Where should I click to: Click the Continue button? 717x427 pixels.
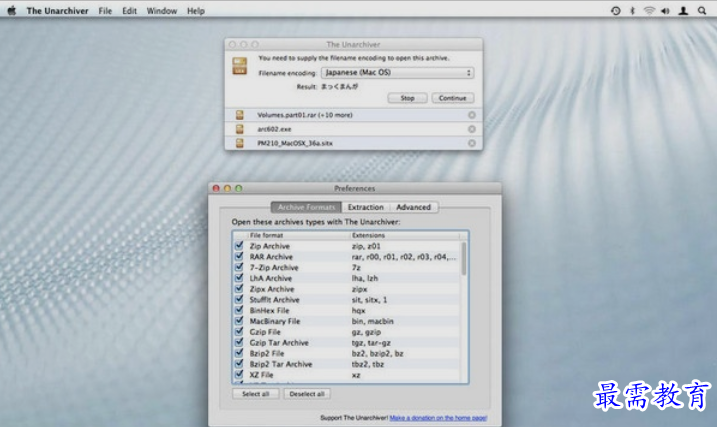(453, 98)
